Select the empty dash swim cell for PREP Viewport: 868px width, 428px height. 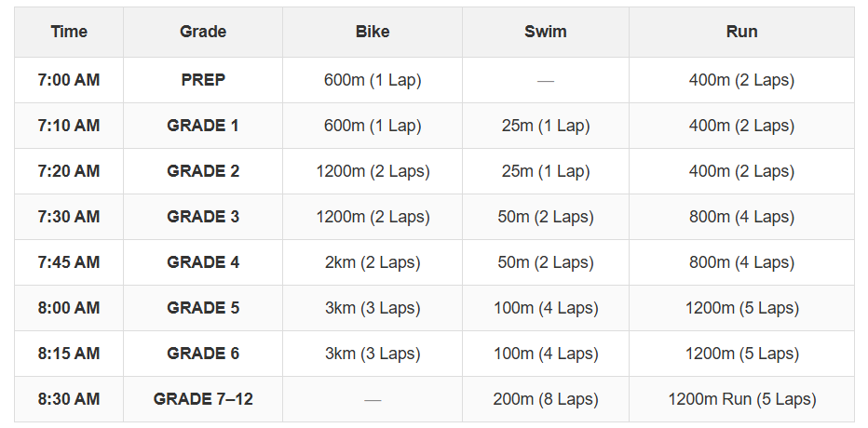pos(546,80)
